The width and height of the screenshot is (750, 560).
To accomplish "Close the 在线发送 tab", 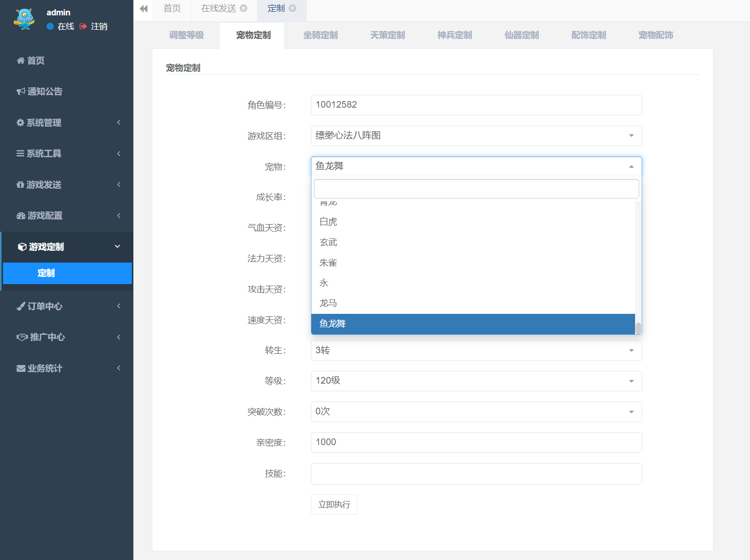I will click(x=244, y=8).
